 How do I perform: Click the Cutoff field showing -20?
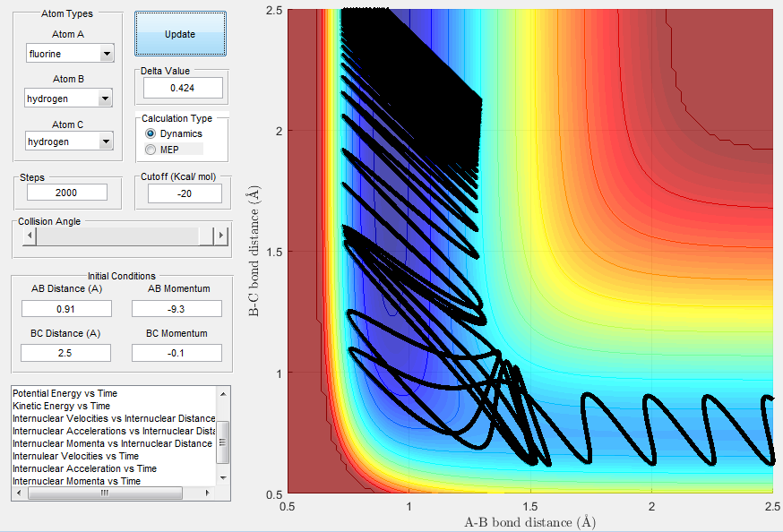pyautogui.click(x=185, y=193)
